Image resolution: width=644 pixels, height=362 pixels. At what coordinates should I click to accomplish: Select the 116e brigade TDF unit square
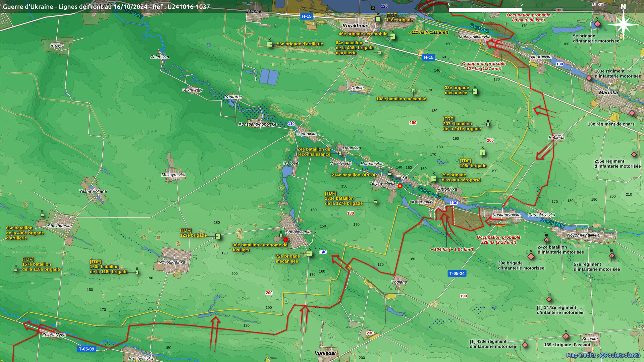(x=378, y=19)
